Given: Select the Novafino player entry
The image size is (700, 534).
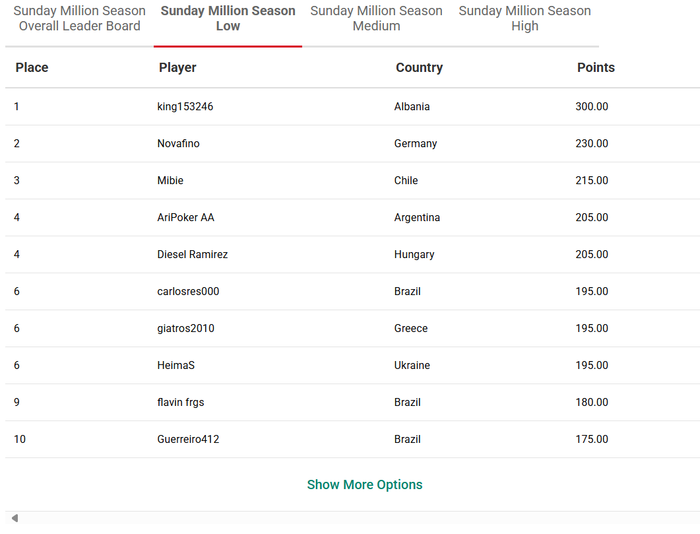Looking at the screenshot, I should pos(178,143).
